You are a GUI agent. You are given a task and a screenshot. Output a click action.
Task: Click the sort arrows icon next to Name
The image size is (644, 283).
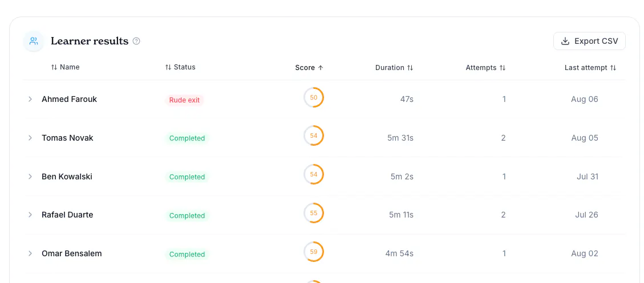[54, 67]
